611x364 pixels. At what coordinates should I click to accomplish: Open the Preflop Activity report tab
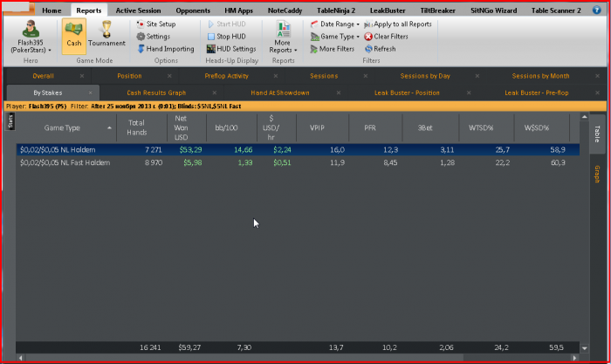(x=226, y=76)
